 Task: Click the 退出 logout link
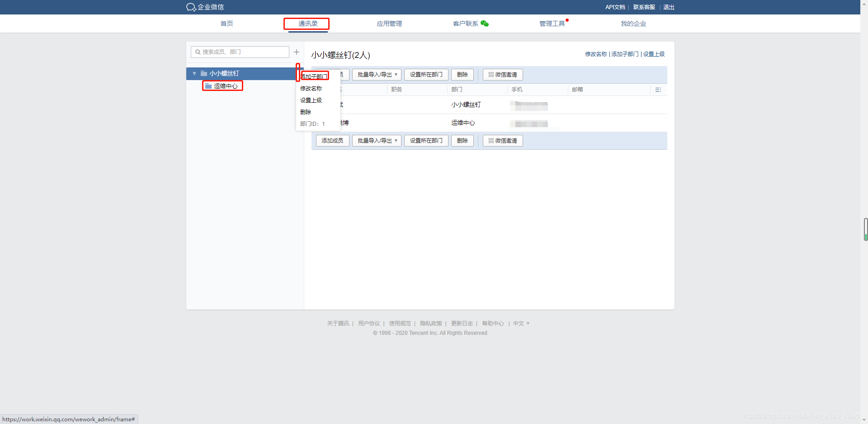[669, 7]
